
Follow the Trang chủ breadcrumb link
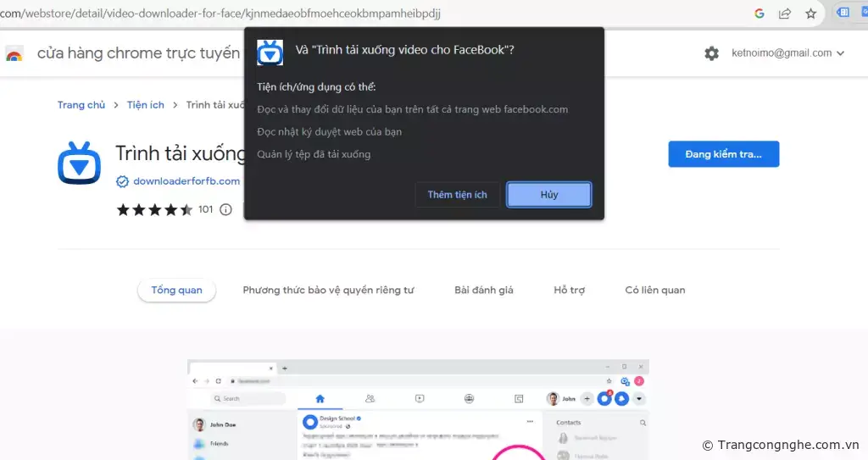point(81,105)
